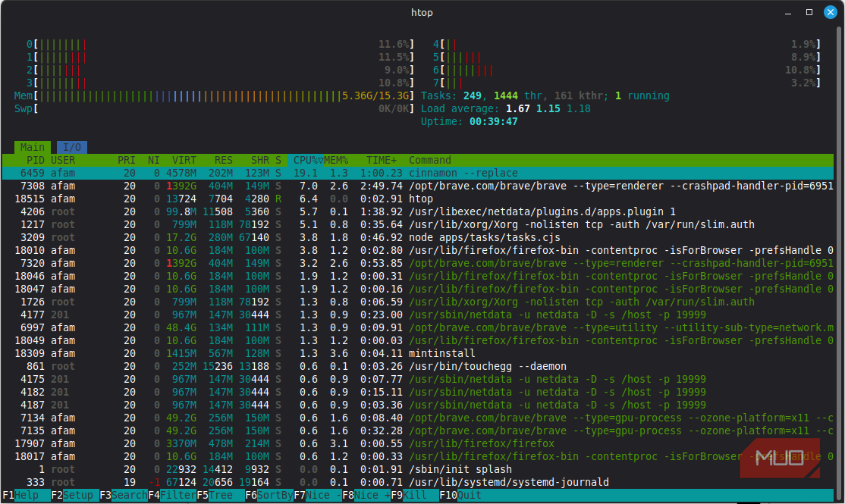Screen dimensions: 845x504
Task: Open F6 SortBy options
Action: [x=269, y=495]
